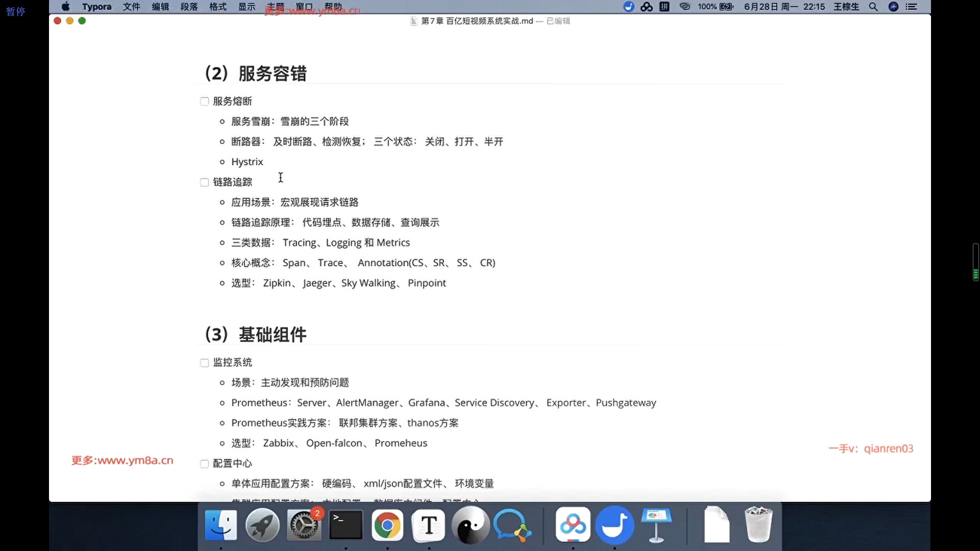Open Baidu Netdisk cloud icon in dock
Image resolution: width=980 pixels, height=551 pixels.
tap(573, 525)
